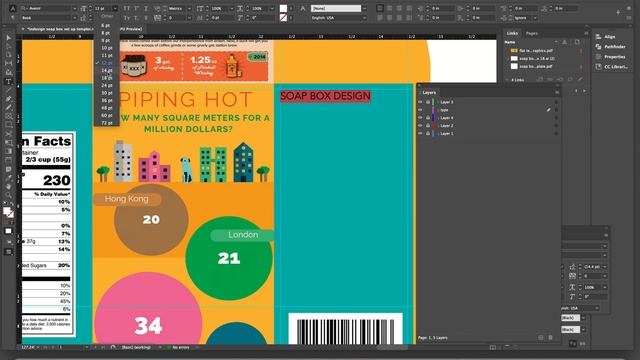Viewport: 640px width, 360px height.
Task: Toggle visibility of Layer 2
Action: pyautogui.click(x=420, y=126)
